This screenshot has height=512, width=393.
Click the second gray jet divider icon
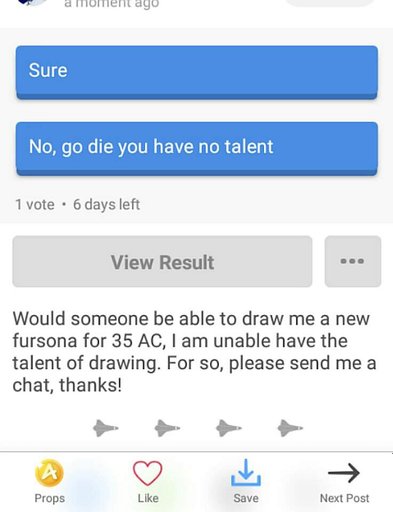click(167, 428)
